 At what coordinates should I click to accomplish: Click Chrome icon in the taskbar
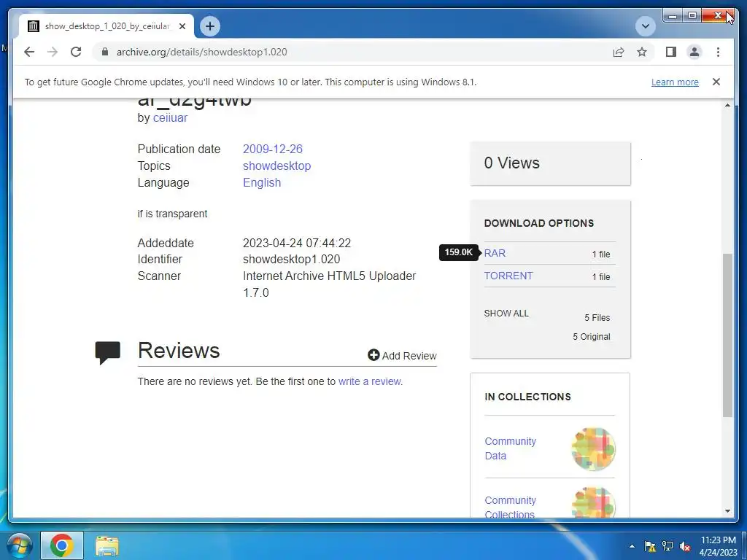pos(62,545)
